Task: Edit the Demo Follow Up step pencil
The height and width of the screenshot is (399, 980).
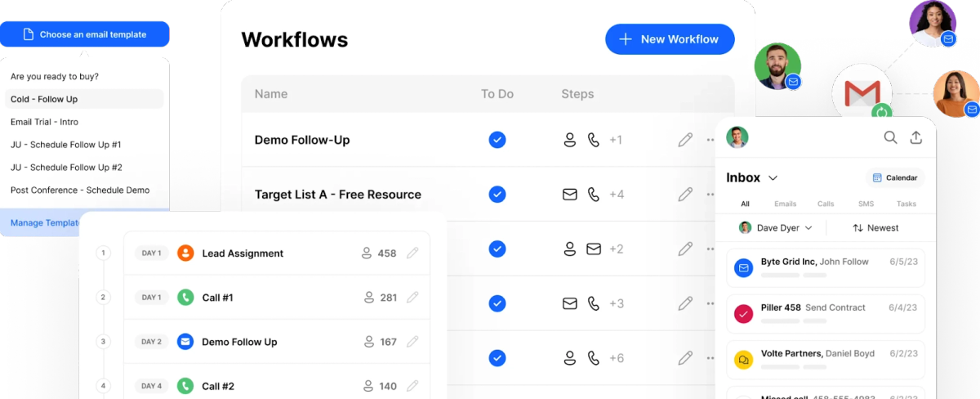Action: click(412, 342)
